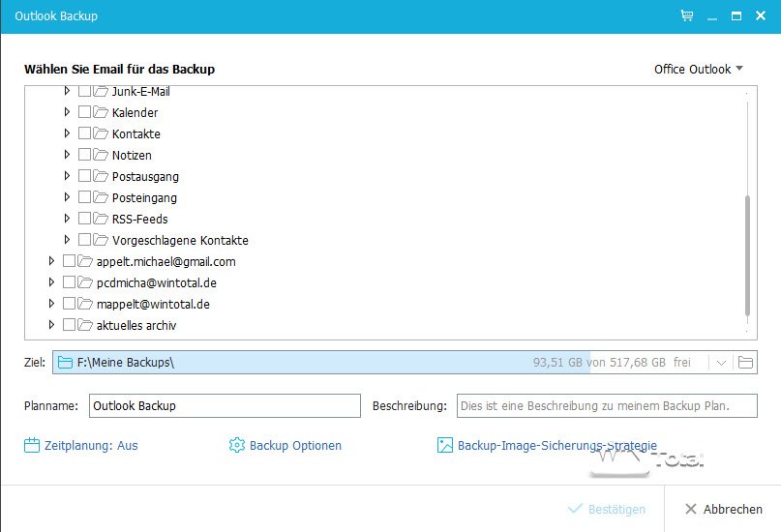This screenshot has height=532, width=781.
Task: Expand the pcdmicha@wintotal.de account node
Action: pyautogui.click(x=51, y=282)
